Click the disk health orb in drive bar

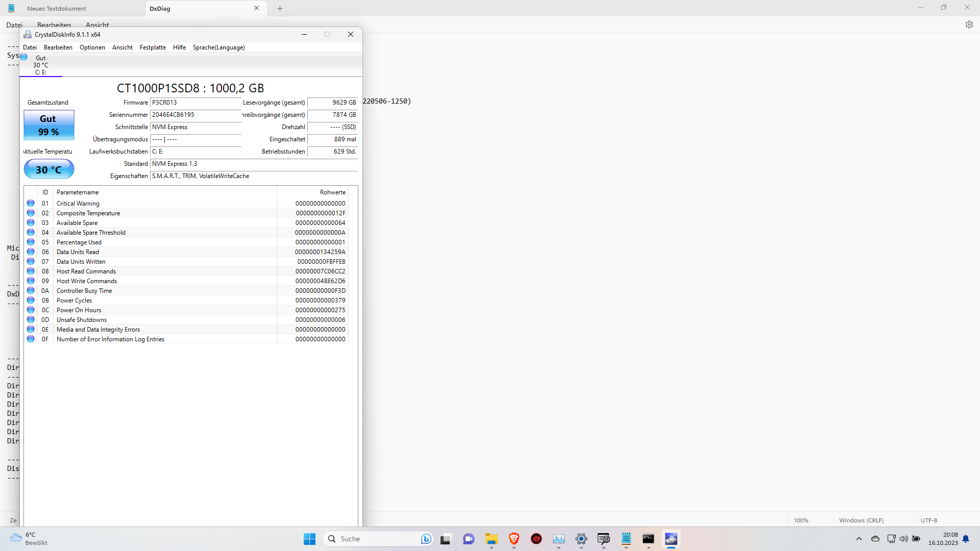pyautogui.click(x=24, y=57)
